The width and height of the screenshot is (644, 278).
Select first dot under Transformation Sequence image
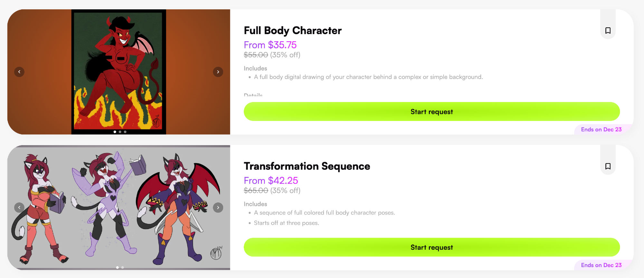118,267
